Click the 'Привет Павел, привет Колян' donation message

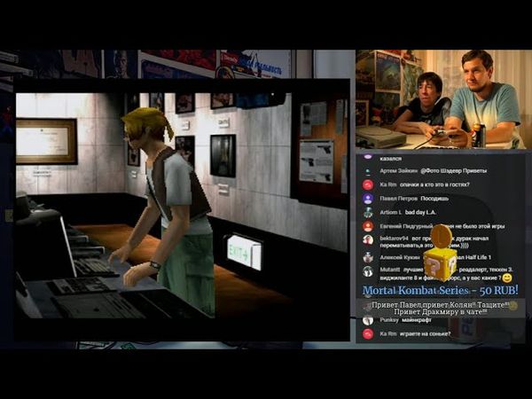click(441, 309)
